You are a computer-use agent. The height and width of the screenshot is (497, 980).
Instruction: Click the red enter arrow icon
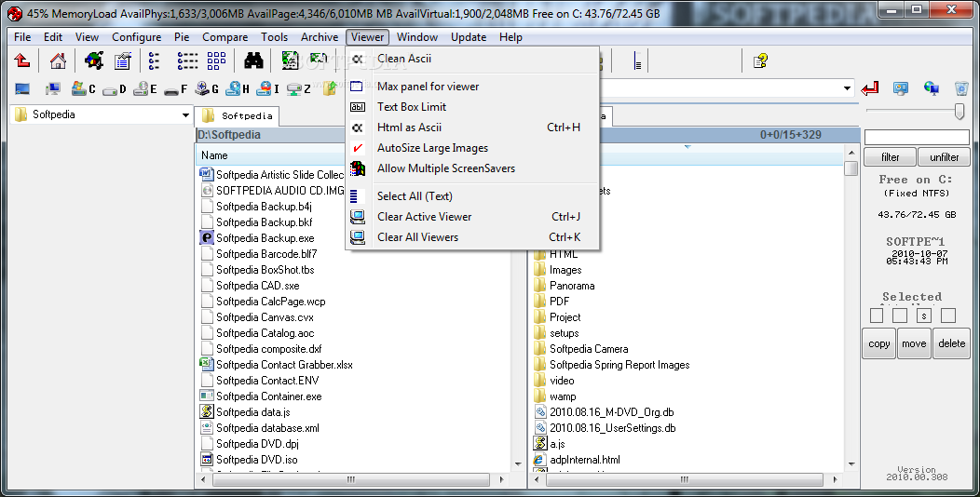pyautogui.click(x=869, y=88)
